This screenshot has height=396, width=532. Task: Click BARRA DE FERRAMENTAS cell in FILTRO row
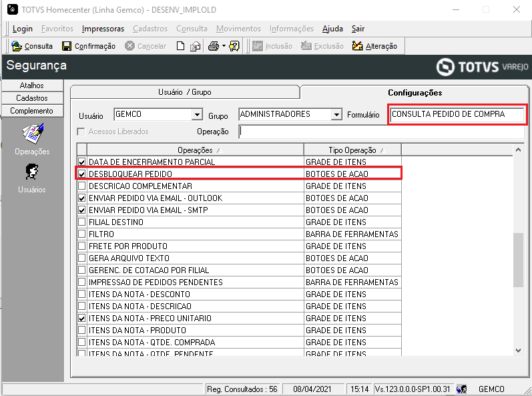tap(352, 234)
